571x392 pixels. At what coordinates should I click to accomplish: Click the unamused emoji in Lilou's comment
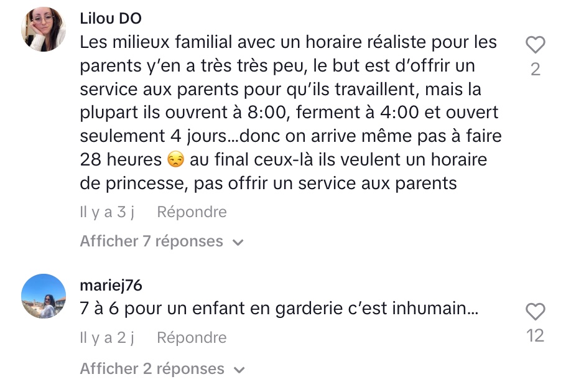[x=175, y=159]
